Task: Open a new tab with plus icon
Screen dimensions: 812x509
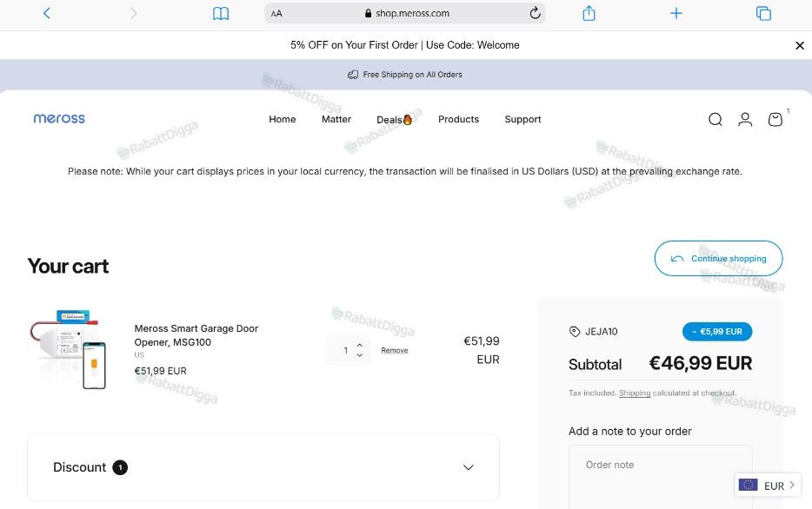Action: (x=676, y=13)
